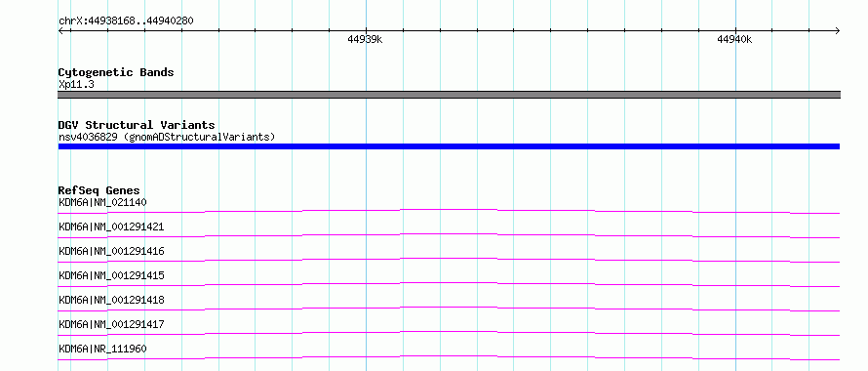
Task: Open the KDM6A|NM_001291421 transcript label
Action: 111,227
